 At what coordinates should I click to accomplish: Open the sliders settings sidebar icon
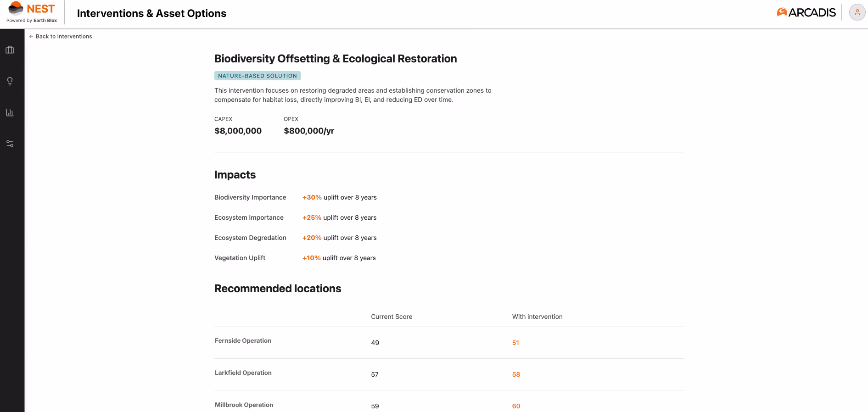point(10,144)
